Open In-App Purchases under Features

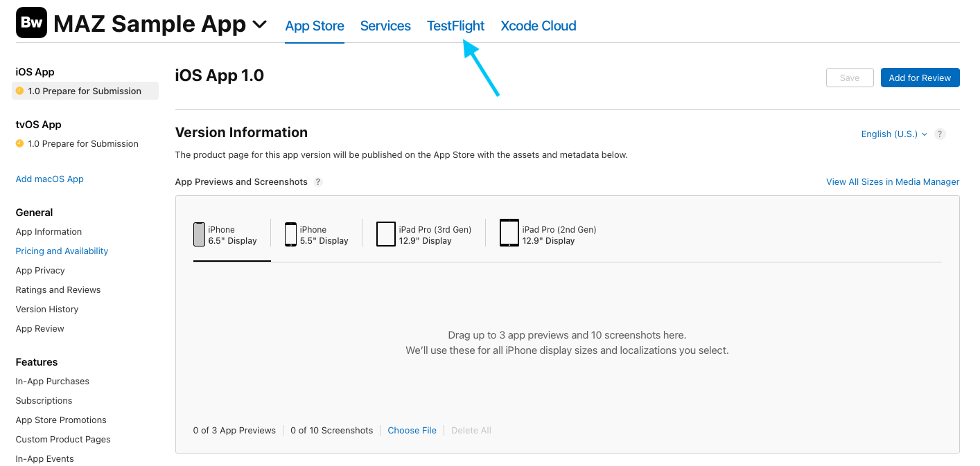pos(52,382)
